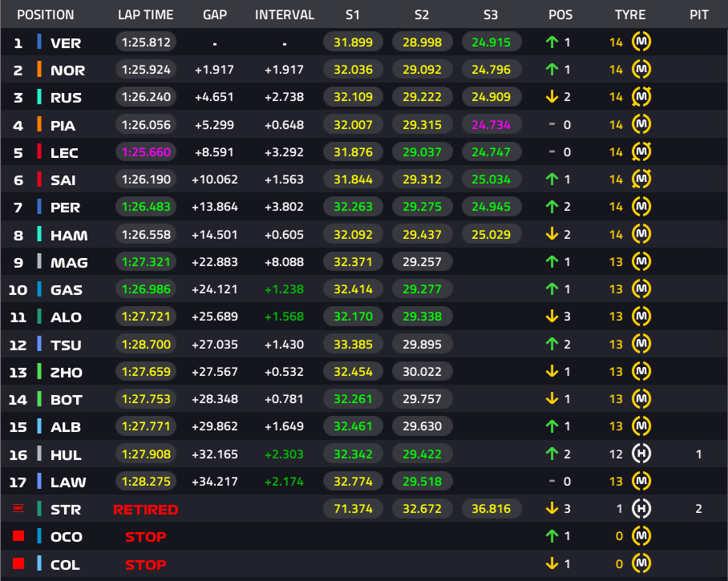The width and height of the screenshot is (728, 581).
Task: Click LAW lap time 1:28.275
Action: [146, 481]
